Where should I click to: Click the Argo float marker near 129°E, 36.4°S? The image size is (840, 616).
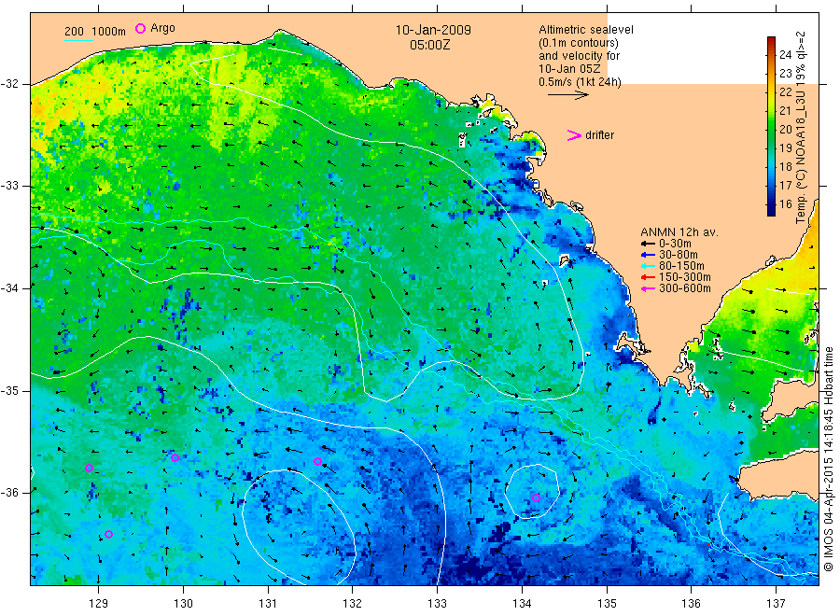[109, 534]
